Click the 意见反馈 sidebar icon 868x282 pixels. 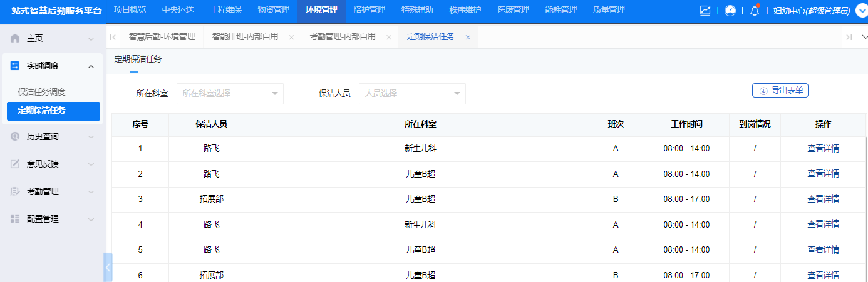click(15, 164)
